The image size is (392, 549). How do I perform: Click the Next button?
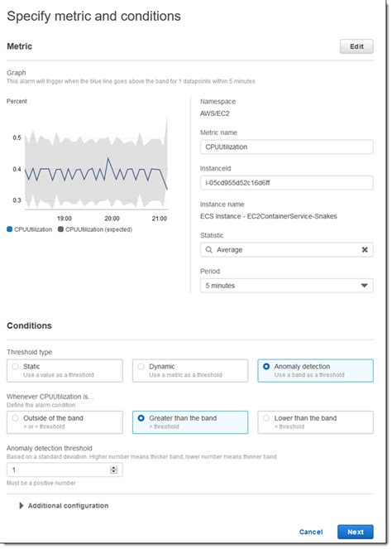(x=356, y=532)
